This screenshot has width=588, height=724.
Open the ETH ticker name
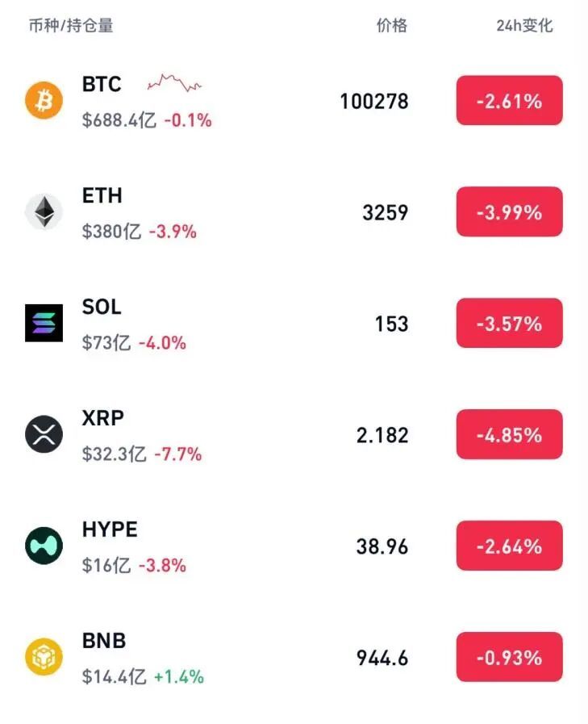click(102, 195)
